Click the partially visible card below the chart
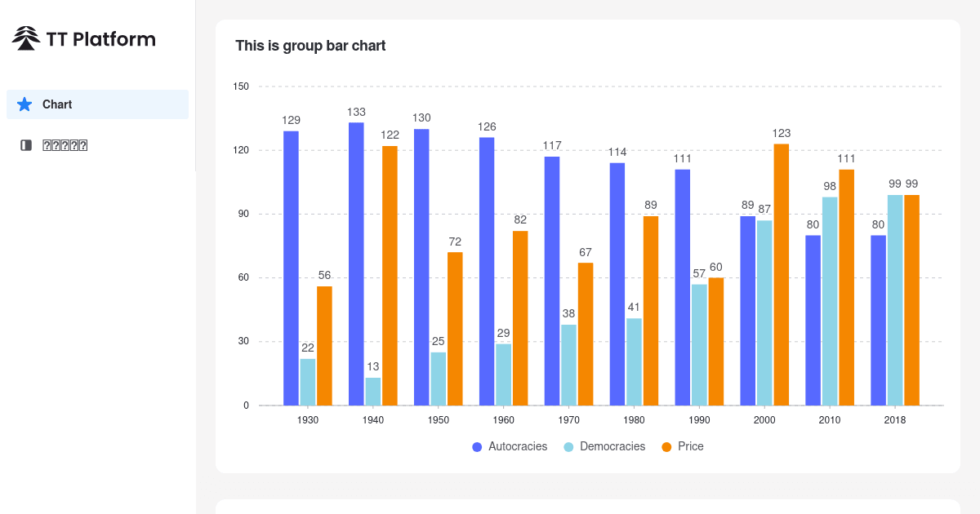 pos(588,506)
